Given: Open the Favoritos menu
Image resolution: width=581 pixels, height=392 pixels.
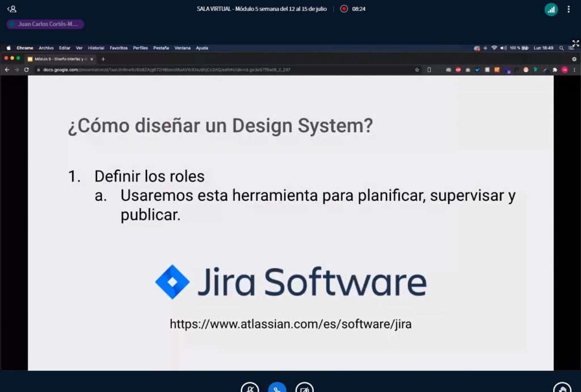Looking at the screenshot, I should point(119,48).
